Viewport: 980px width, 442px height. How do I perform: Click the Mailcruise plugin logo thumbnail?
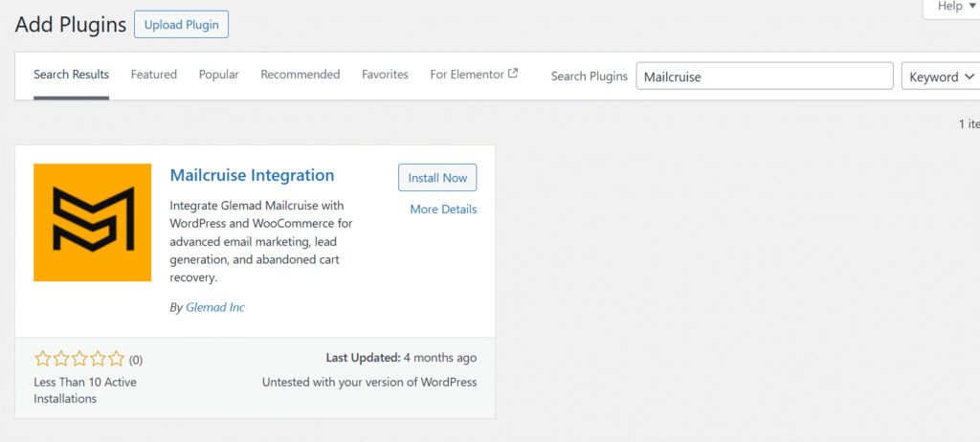tap(93, 223)
